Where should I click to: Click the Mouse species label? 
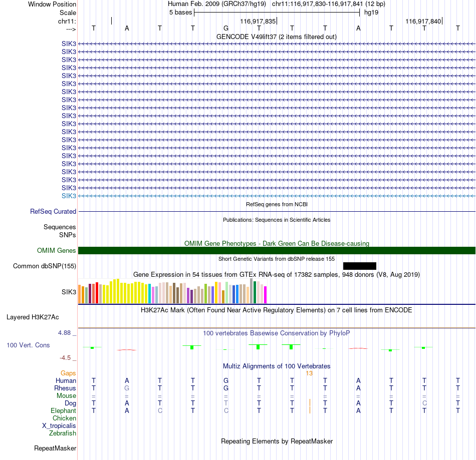66,396
